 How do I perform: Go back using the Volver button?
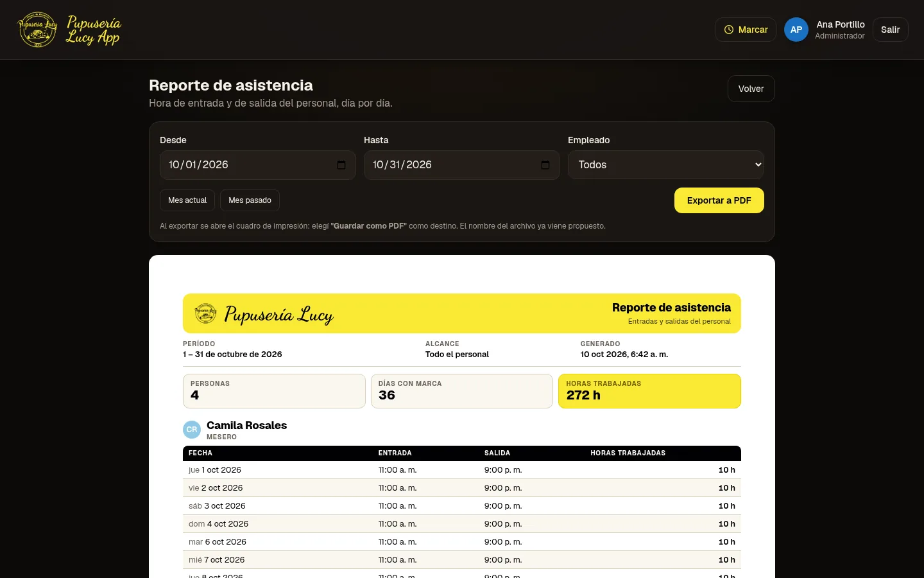point(751,89)
